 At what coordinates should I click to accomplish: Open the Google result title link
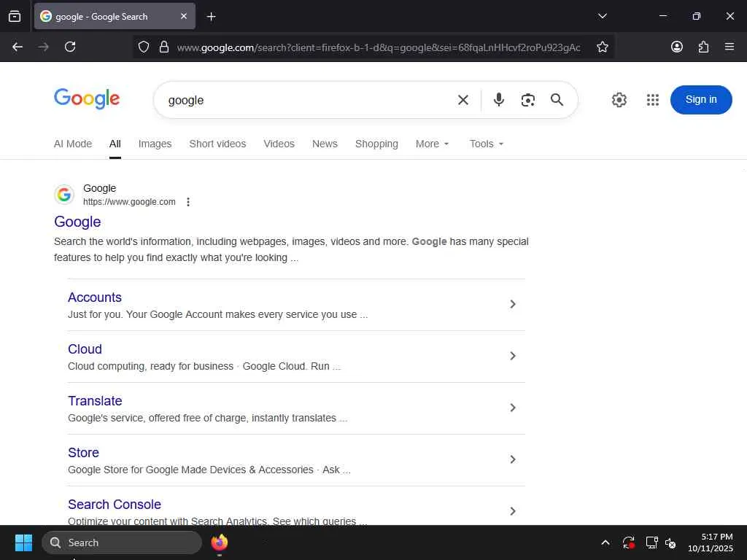tap(77, 222)
